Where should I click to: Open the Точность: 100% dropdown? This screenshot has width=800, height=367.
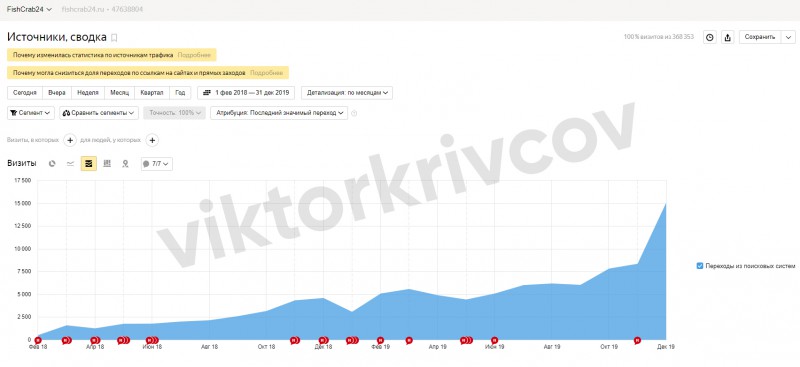pyautogui.click(x=174, y=113)
